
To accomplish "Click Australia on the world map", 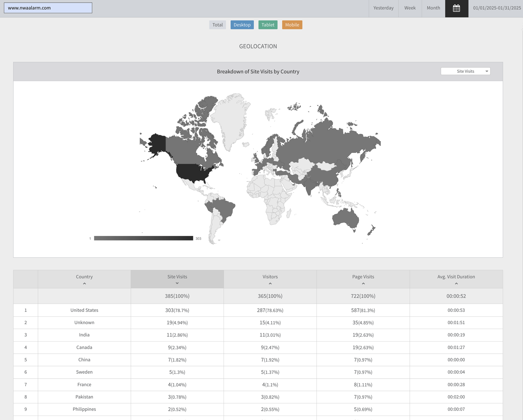I will pyautogui.click(x=345, y=218).
